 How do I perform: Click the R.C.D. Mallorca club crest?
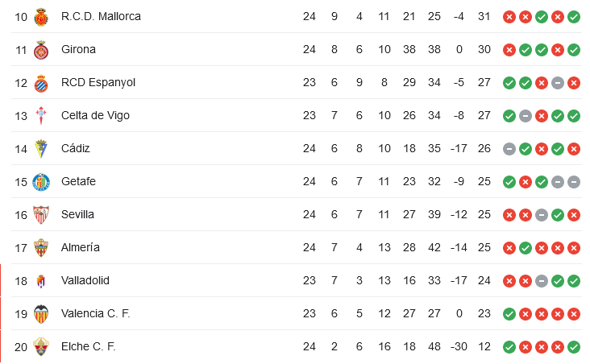tap(41, 17)
